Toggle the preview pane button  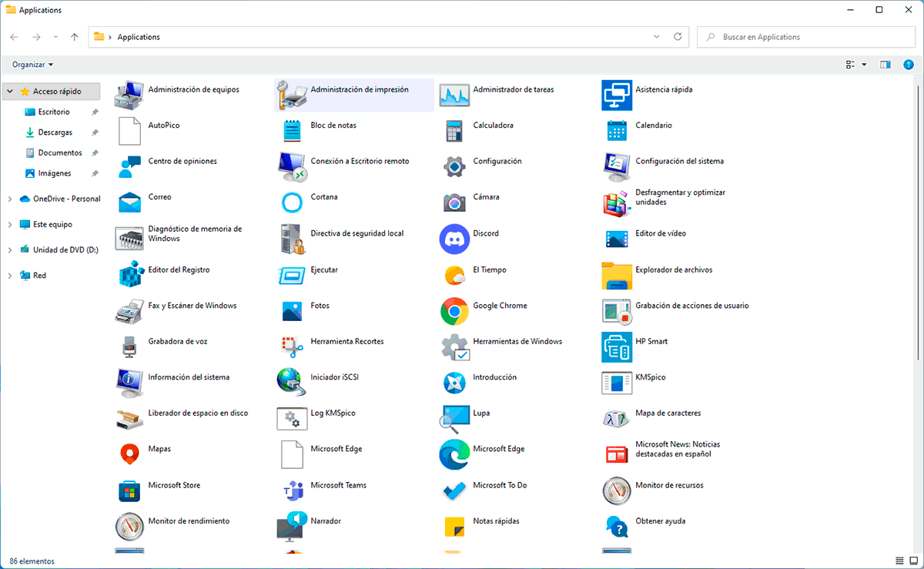(x=885, y=65)
